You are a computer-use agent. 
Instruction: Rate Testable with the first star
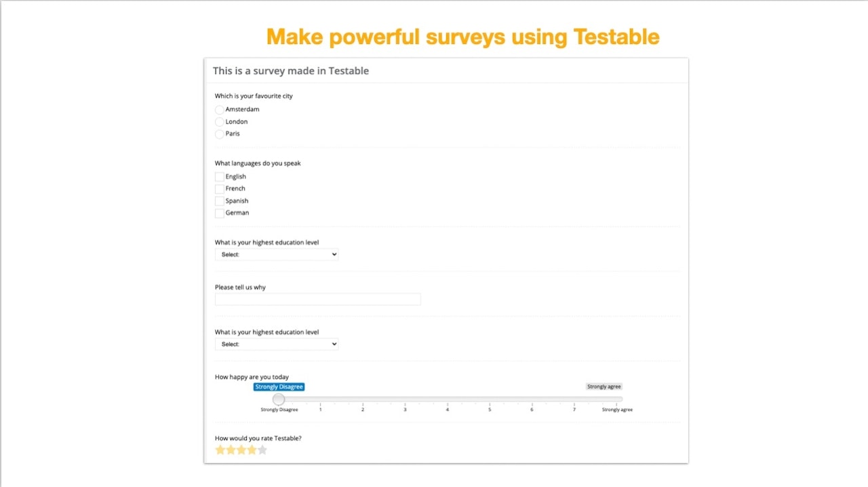tap(220, 450)
